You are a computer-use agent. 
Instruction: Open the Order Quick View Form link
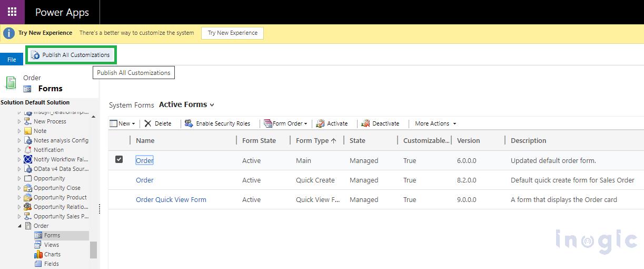[x=171, y=200]
